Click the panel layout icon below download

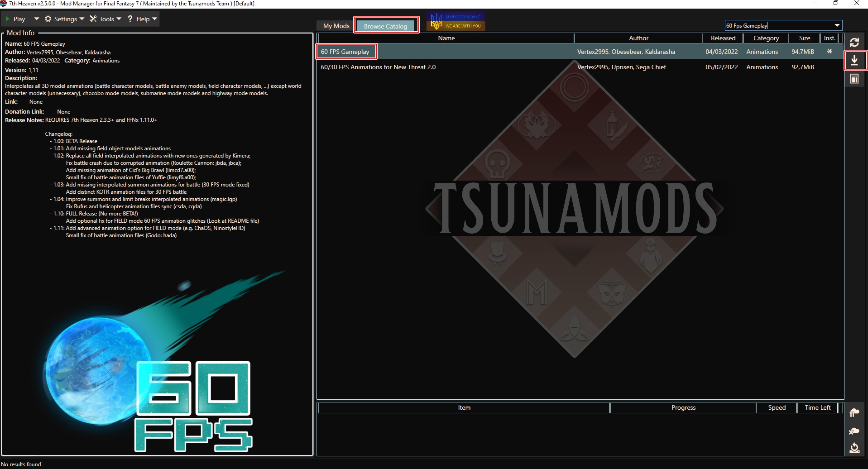tap(854, 79)
